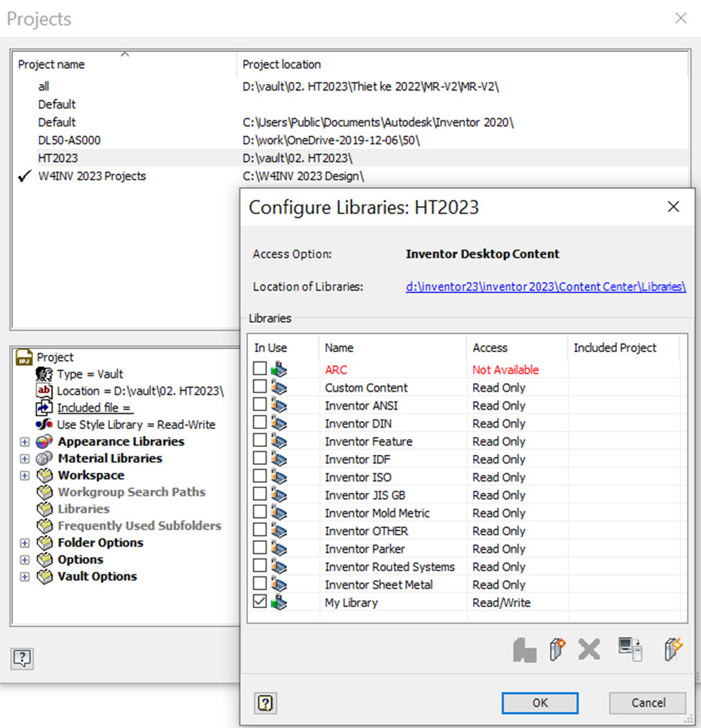Select the 'all' project row

click(x=351, y=86)
